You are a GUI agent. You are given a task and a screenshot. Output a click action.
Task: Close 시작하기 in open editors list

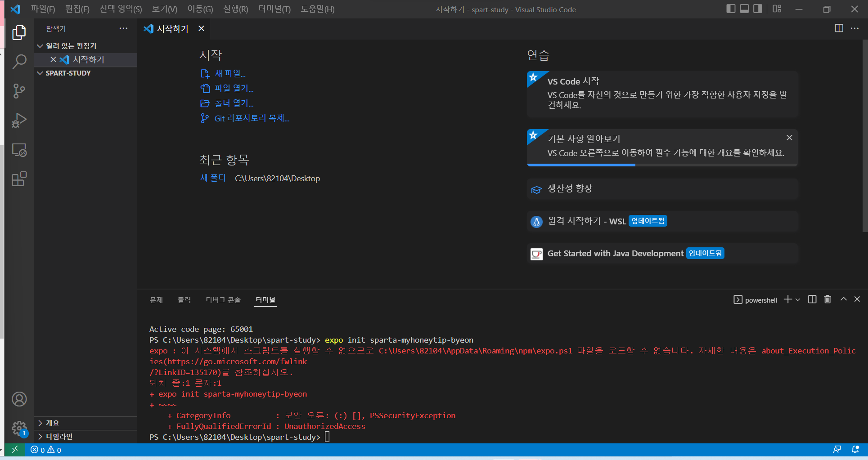point(53,59)
